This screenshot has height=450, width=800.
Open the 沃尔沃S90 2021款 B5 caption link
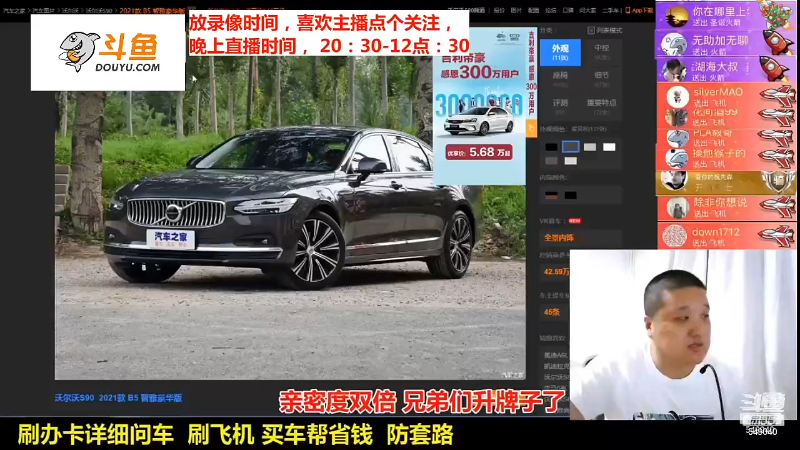tap(118, 398)
